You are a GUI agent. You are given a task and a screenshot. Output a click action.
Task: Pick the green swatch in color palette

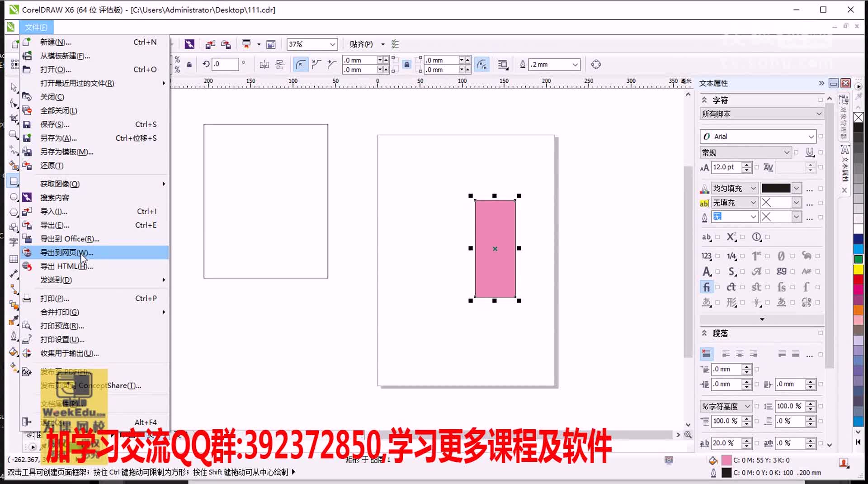pyautogui.click(x=858, y=259)
